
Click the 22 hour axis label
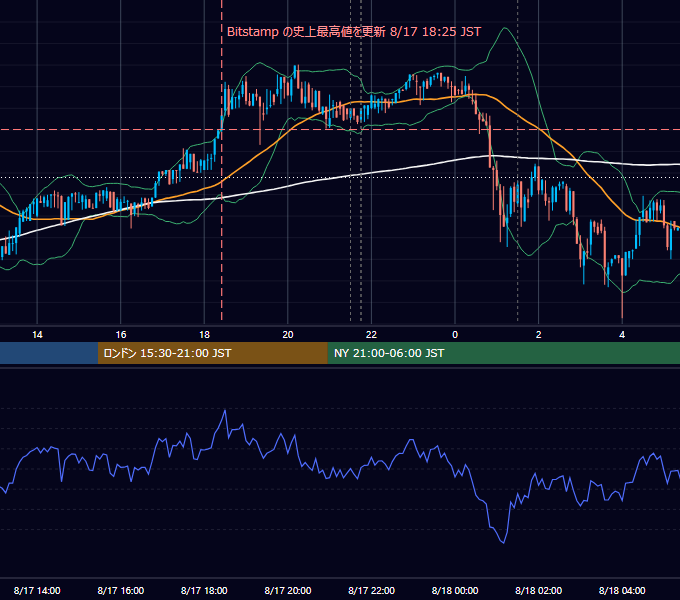pos(371,335)
